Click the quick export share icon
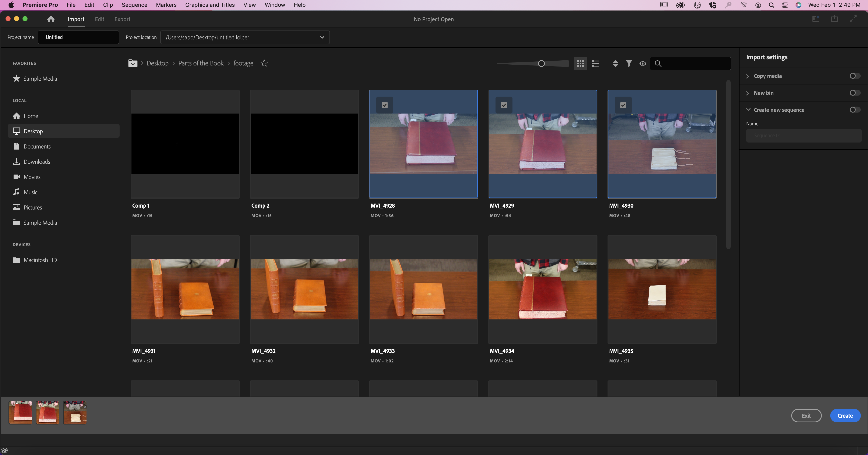Viewport: 868px width, 455px height. click(x=834, y=19)
